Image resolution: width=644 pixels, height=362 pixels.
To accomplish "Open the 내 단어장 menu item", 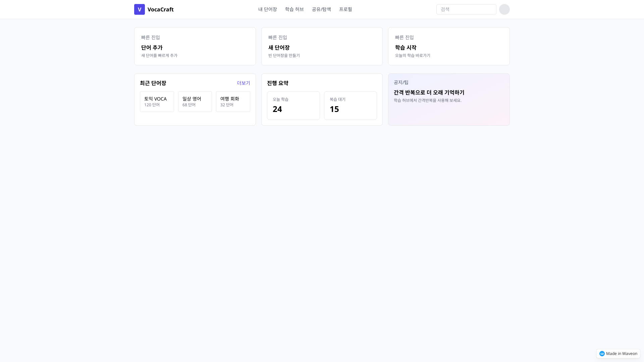I will coord(267,9).
